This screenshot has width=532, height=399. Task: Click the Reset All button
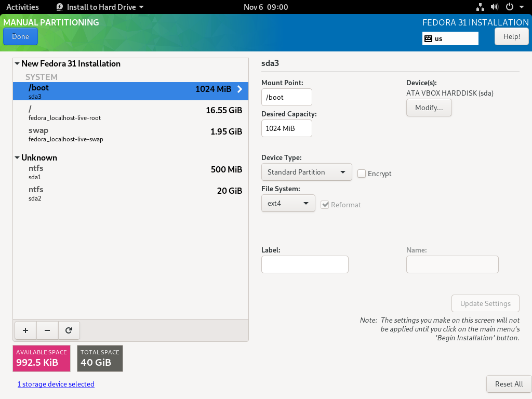[509, 384]
